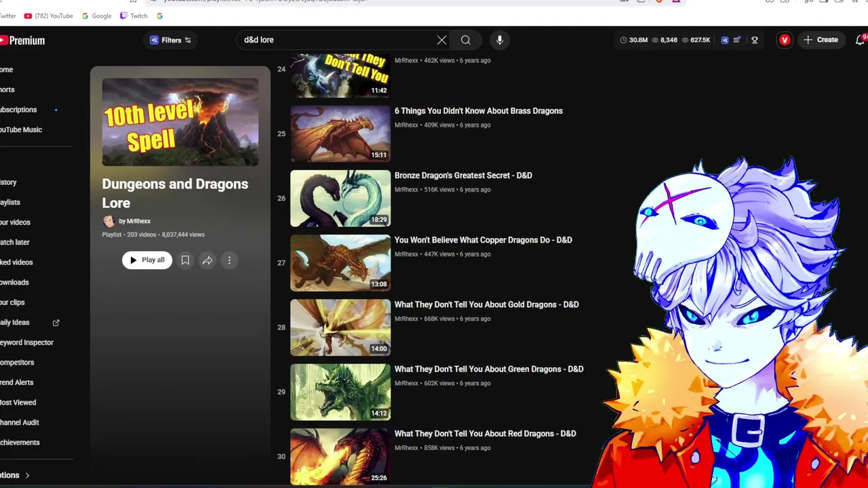Open Keyword Inspector in the sidebar
Viewport: 868px width, 488px height.
click(26, 342)
